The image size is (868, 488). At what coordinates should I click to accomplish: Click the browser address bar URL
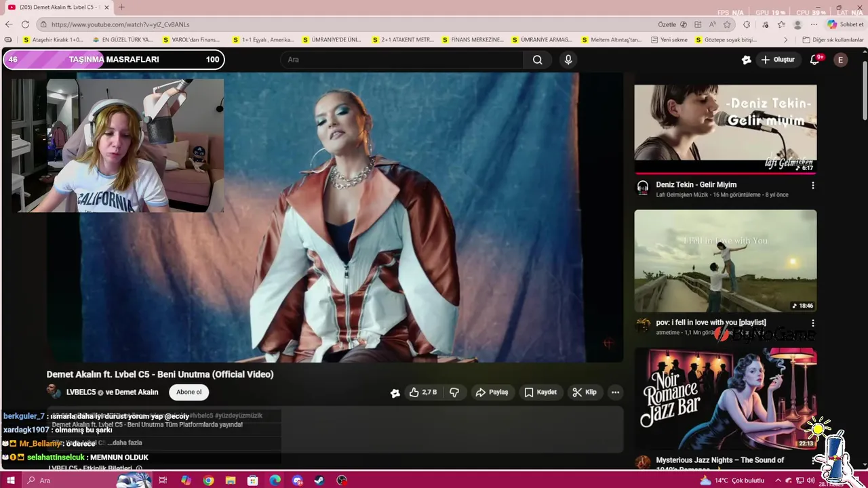tap(120, 24)
